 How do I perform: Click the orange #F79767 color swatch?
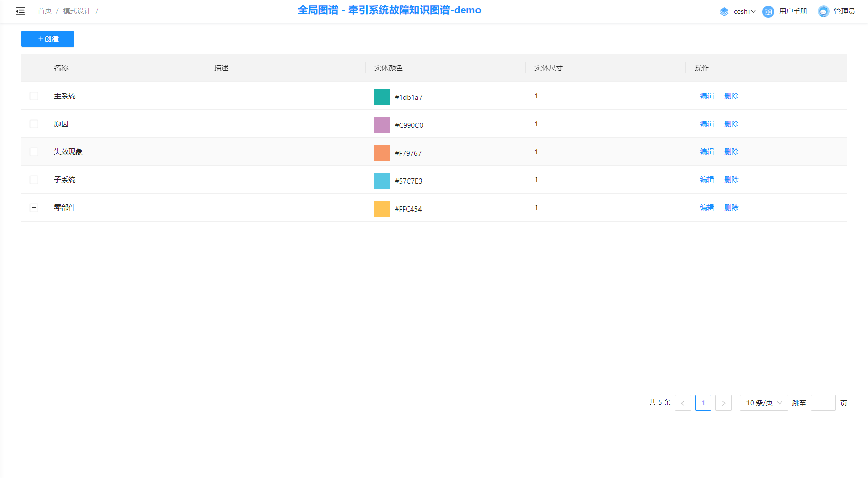pyautogui.click(x=382, y=153)
